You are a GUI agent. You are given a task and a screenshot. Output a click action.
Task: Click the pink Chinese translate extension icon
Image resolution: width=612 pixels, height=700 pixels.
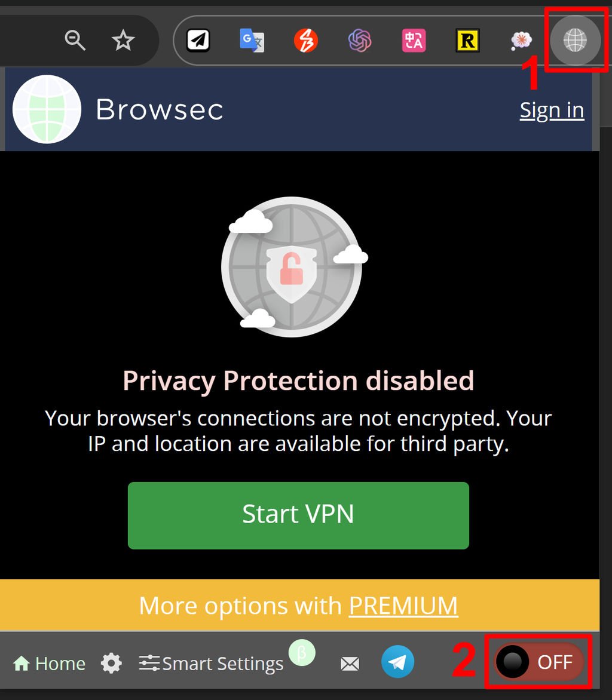pyautogui.click(x=414, y=41)
